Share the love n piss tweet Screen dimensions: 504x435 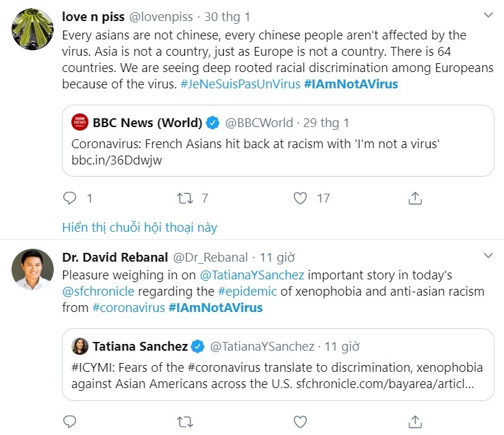(415, 198)
